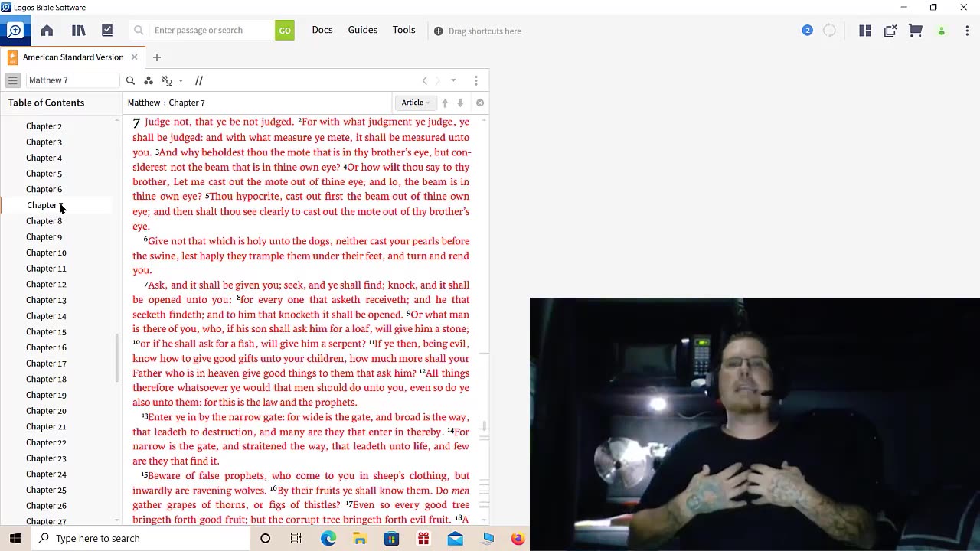The image size is (980, 551).
Task: Open Task View on taskbar
Action: (x=296, y=539)
